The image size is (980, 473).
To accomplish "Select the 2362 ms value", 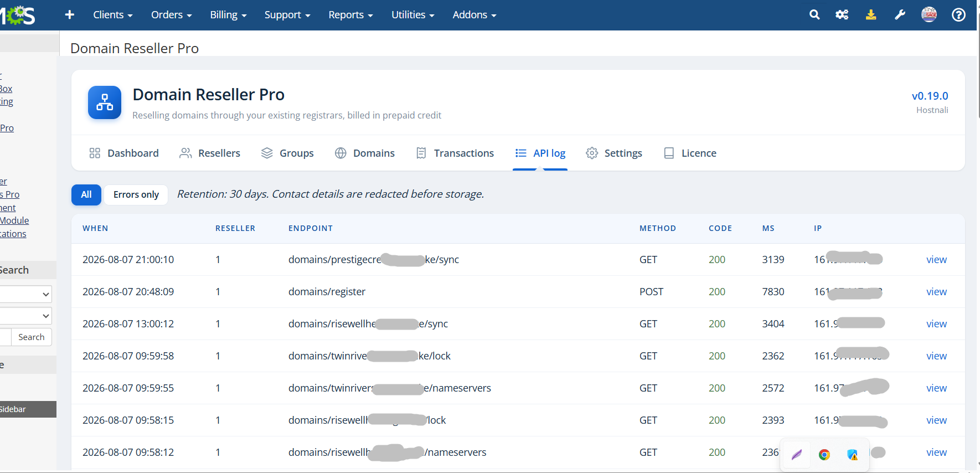I will point(773,356).
